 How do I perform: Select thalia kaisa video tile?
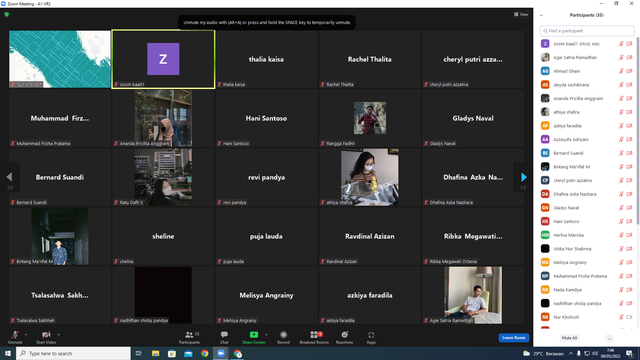coord(266,59)
